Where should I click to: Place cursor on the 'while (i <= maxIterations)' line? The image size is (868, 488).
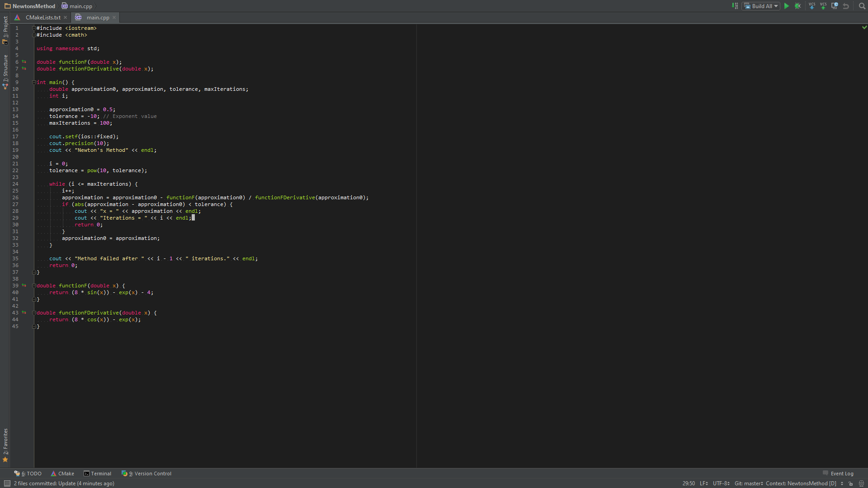pyautogui.click(x=94, y=184)
